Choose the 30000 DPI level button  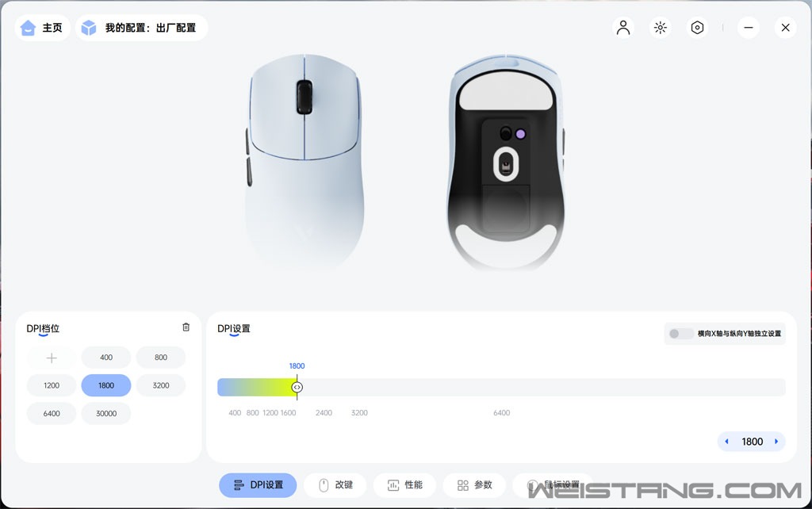106,413
